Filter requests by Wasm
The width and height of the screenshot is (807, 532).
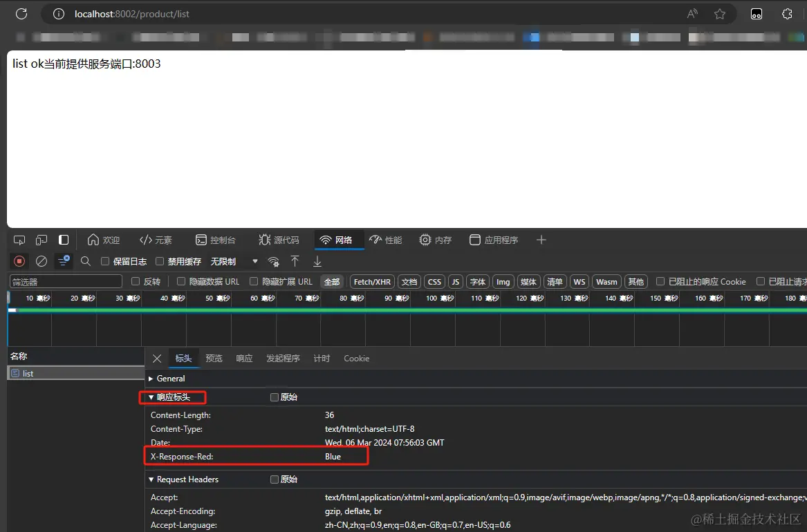tap(606, 282)
